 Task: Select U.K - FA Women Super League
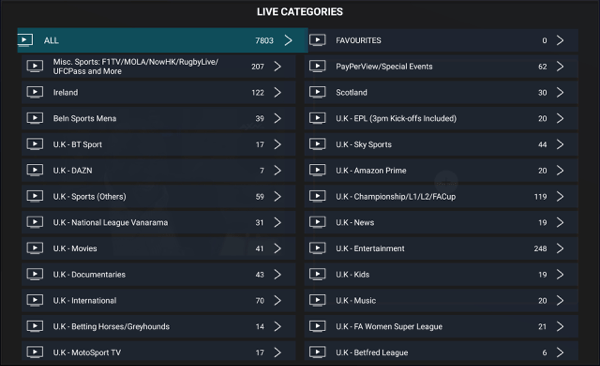pyautogui.click(x=441, y=327)
